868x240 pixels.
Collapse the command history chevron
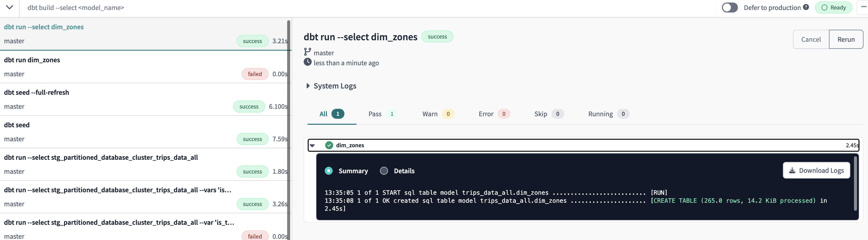coord(10,7)
